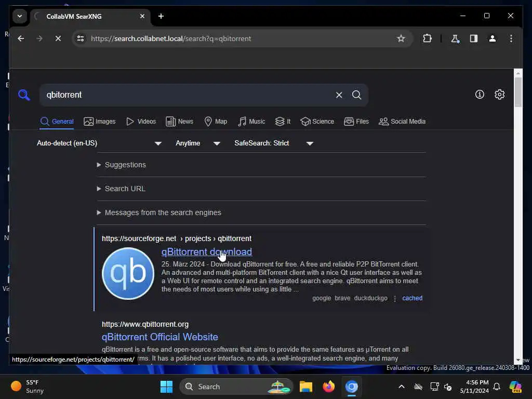The height and width of the screenshot is (399, 532).
Task: Open notification bell in taskbar
Action: tap(497, 387)
